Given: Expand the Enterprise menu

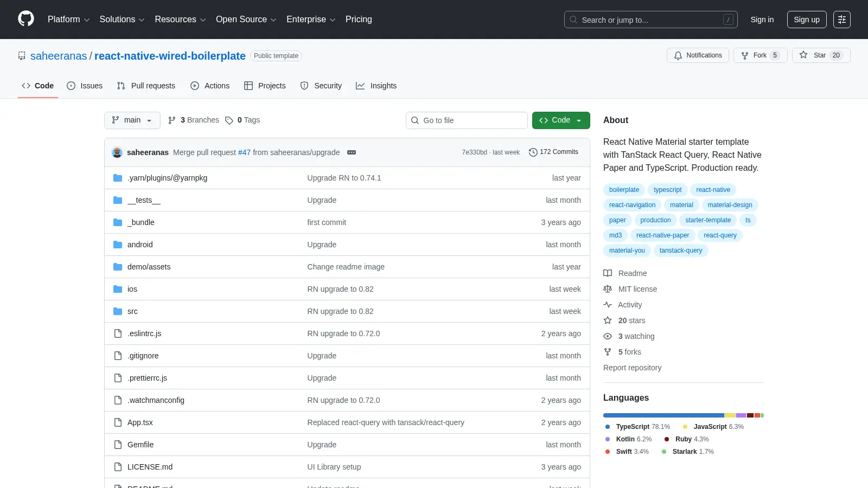Looking at the screenshot, I should tap(311, 20).
